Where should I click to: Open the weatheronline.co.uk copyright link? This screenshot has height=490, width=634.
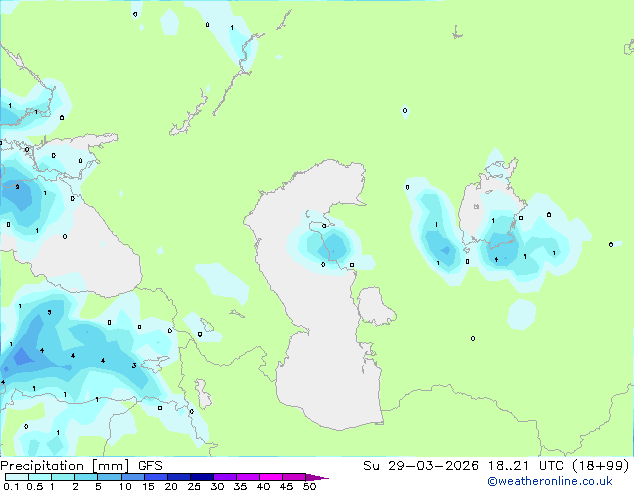click(x=550, y=481)
